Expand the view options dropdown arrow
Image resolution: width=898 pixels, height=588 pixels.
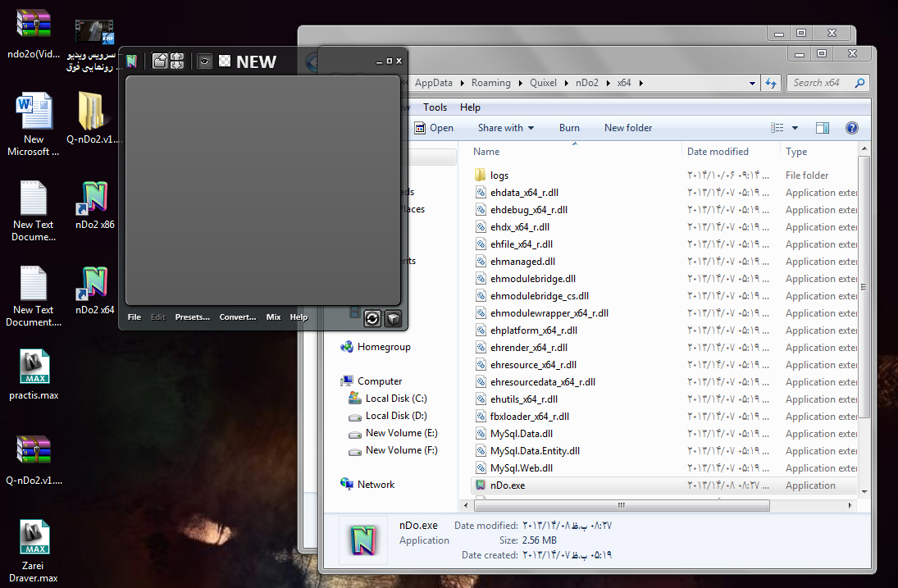[x=795, y=128]
